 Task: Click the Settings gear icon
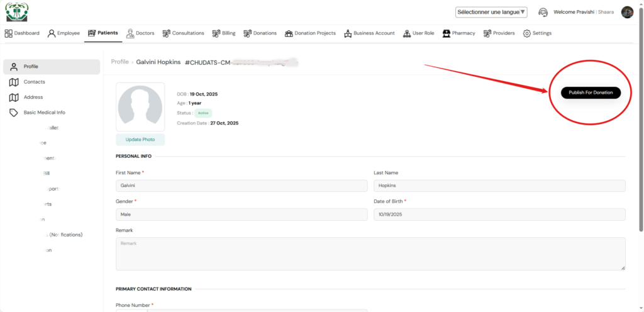(527, 33)
